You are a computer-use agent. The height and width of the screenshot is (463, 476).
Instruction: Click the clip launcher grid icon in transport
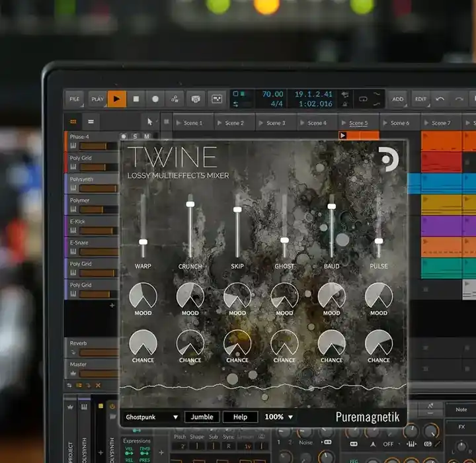point(217,99)
